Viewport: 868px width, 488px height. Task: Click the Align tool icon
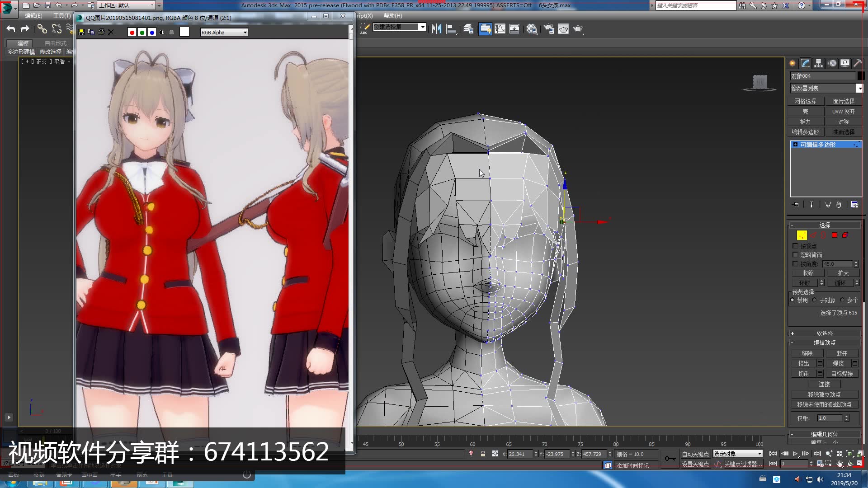pos(451,29)
